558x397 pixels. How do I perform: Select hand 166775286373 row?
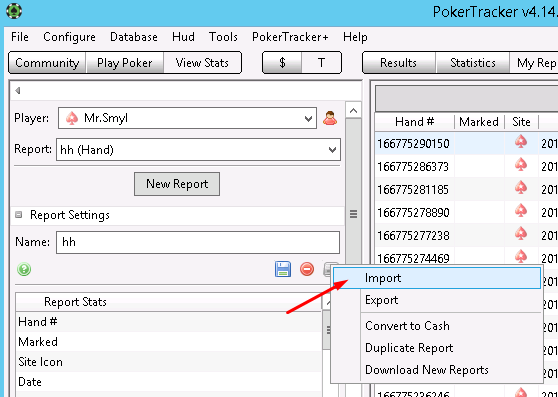[x=466, y=166]
